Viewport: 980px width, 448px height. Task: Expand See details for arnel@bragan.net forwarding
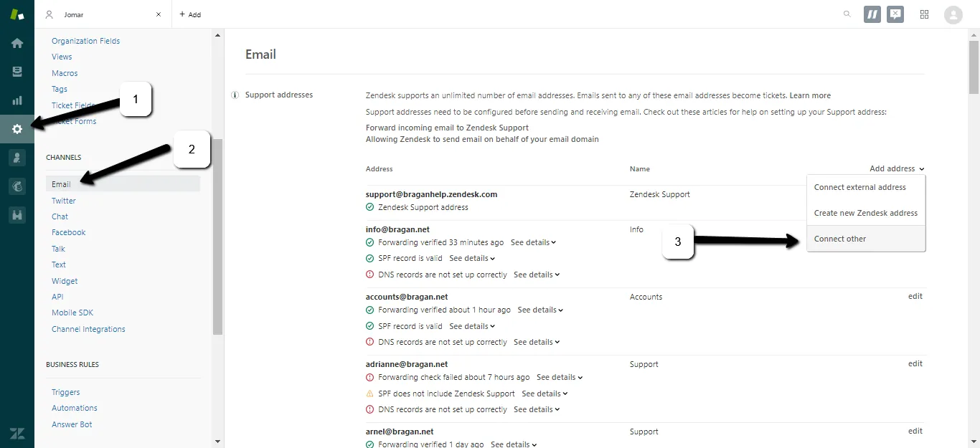[514, 444]
